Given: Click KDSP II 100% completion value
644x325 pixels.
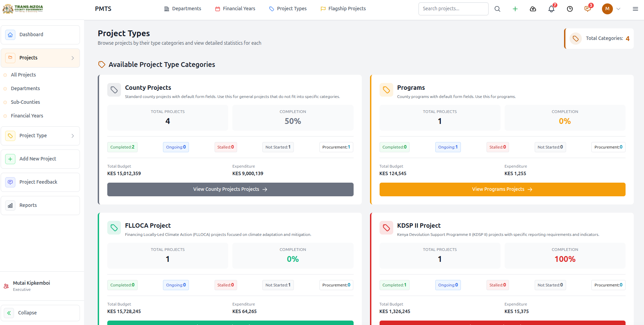Looking at the screenshot, I should click(x=565, y=259).
